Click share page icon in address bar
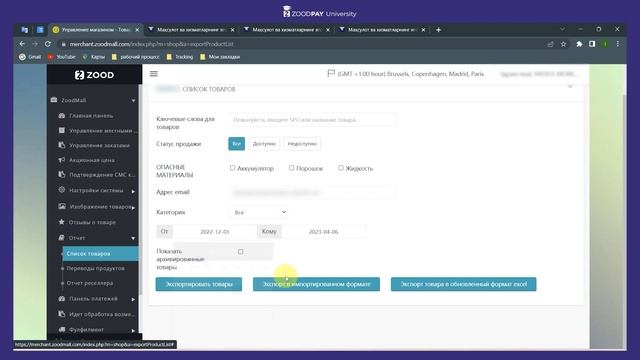Image resolution: width=640 pixels, height=360 pixels. point(550,44)
